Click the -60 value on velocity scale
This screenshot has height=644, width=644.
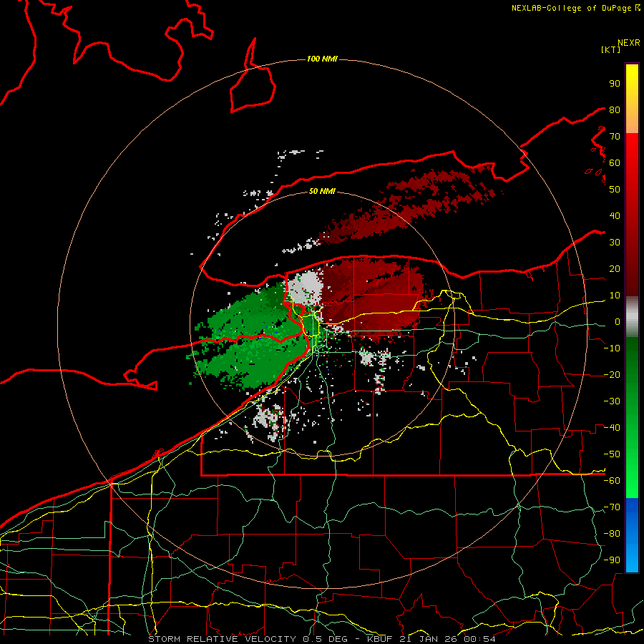click(612, 481)
